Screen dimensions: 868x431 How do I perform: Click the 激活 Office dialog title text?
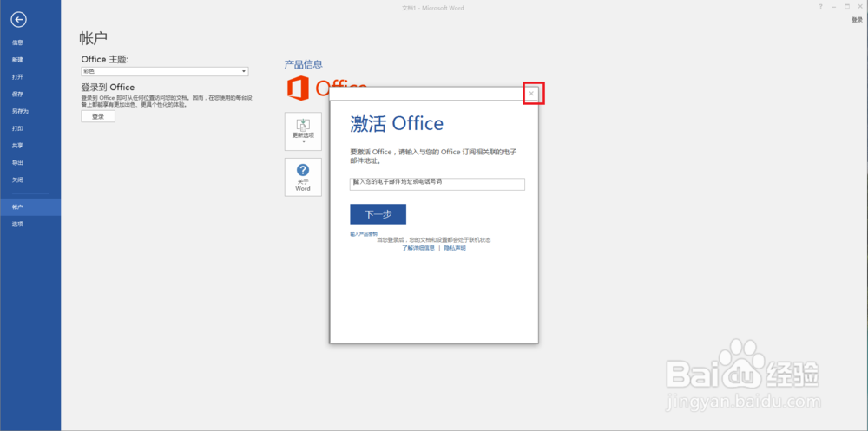pos(397,123)
